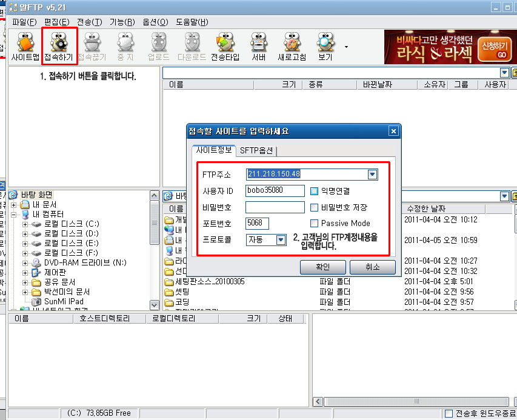Screen dimensions: 517x420
Task: Expand 공유 문서 tree node
Action: tap(25, 283)
